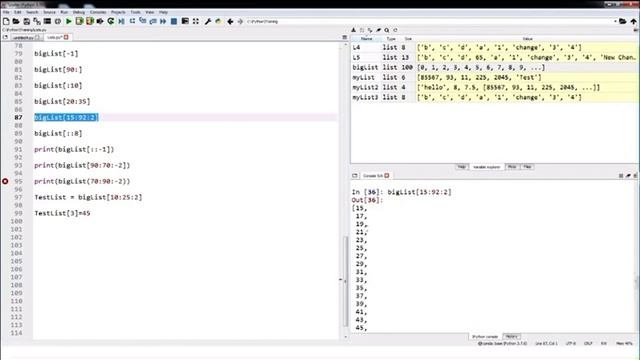Open editor options menu icon
Screen dimensions: 640x360
tap(344, 37)
